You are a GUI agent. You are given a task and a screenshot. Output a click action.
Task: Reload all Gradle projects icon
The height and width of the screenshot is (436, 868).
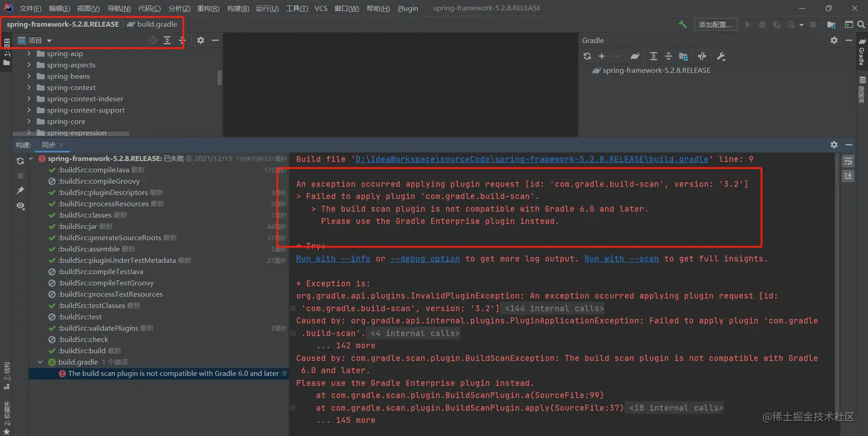(x=587, y=56)
